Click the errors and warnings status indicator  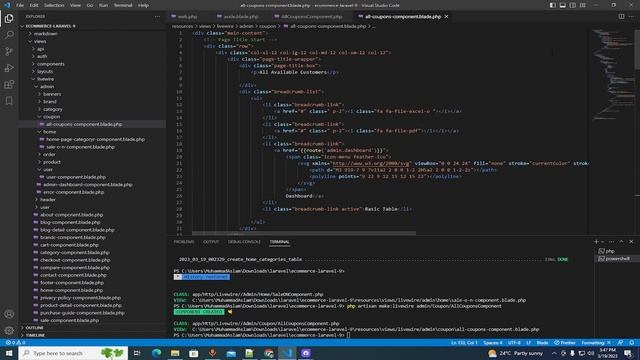tap(16, 342)
